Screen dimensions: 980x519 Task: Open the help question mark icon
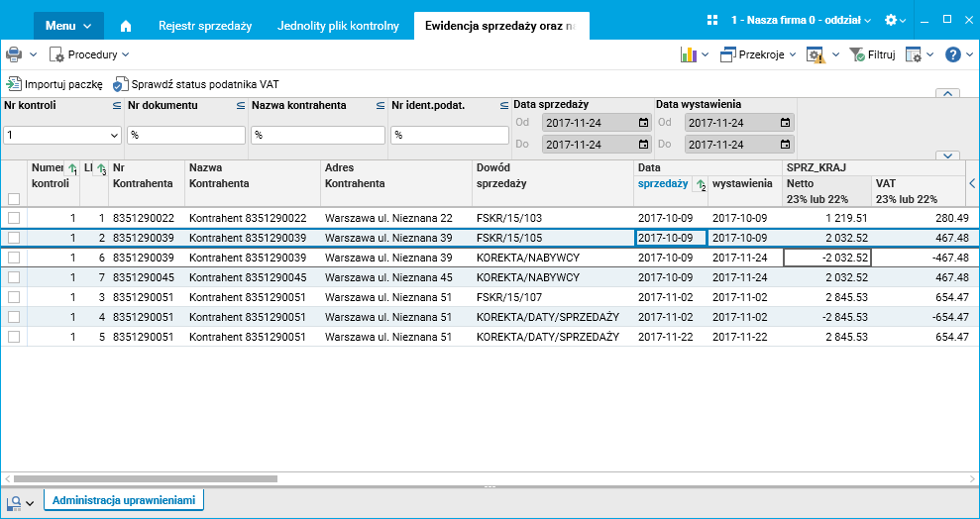click(x=953, y=54)
